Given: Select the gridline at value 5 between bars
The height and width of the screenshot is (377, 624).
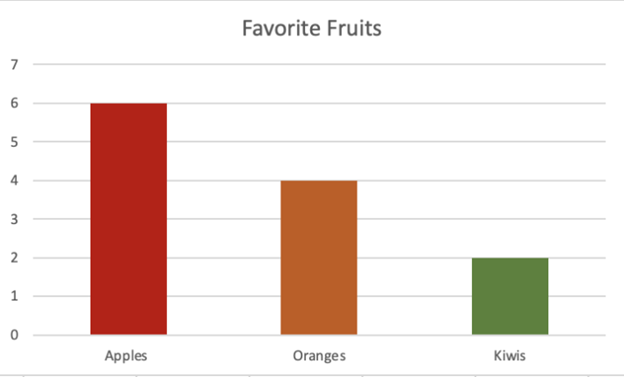Looking at the screenshot, I should (x=224, y=141).
